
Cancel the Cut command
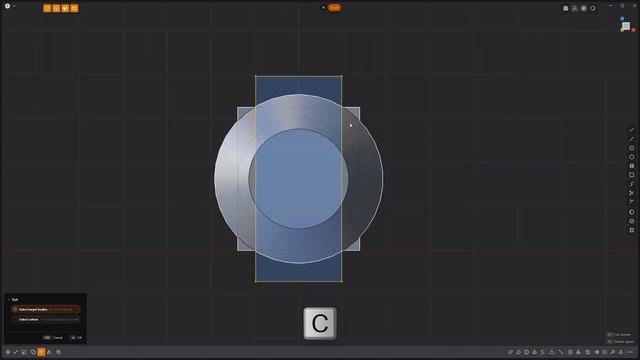[53, 338]
